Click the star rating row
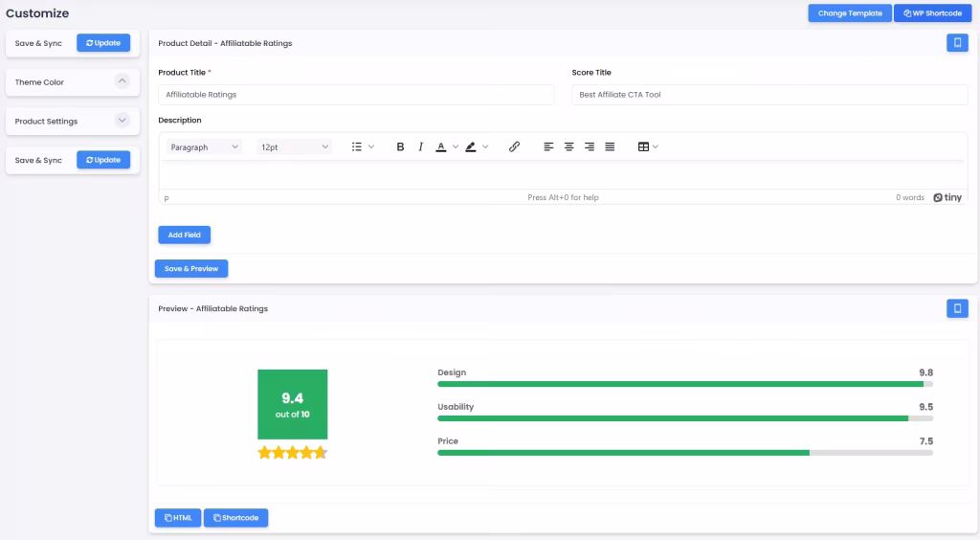 click(293, 453)
